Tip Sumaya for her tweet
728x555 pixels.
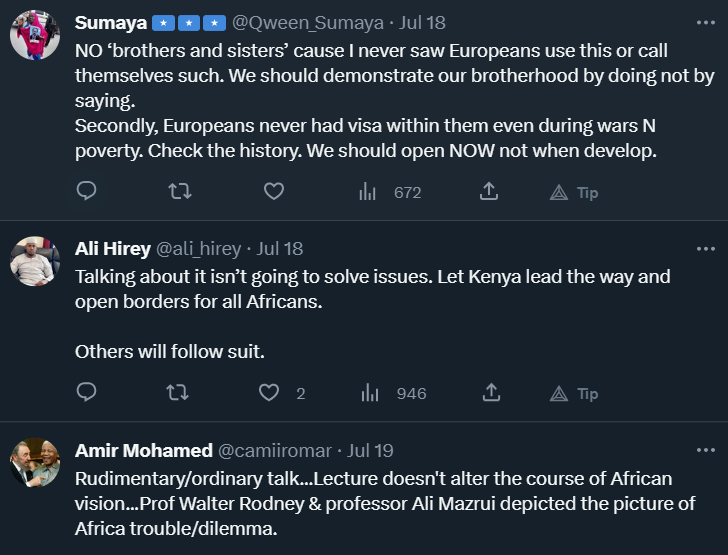(x=574, y=192)
